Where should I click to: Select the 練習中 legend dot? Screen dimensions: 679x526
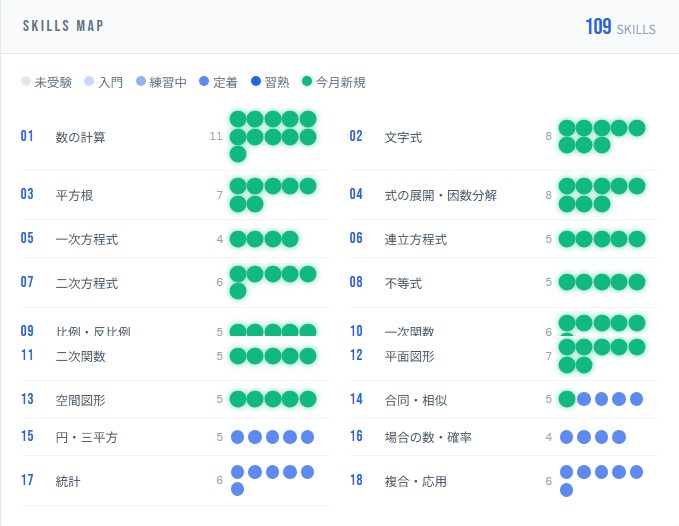pyautogui.click(x=141, y=81)
